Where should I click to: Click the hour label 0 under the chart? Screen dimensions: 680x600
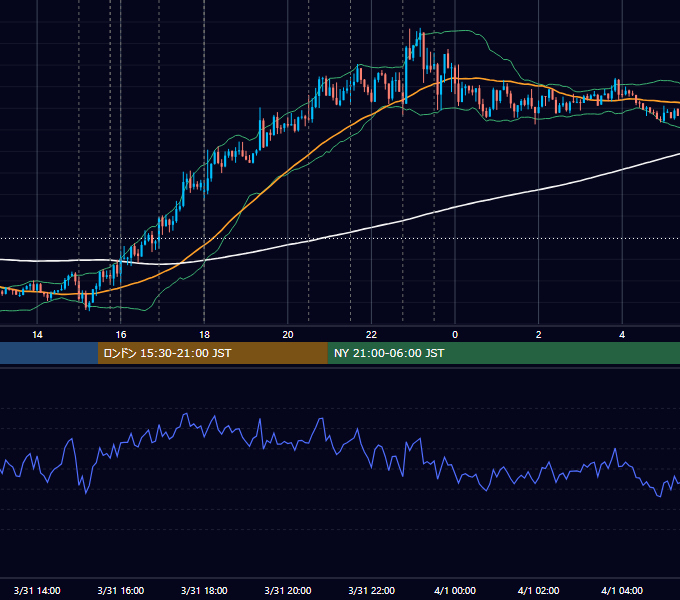pyautogui.click(x=455, y=334)
